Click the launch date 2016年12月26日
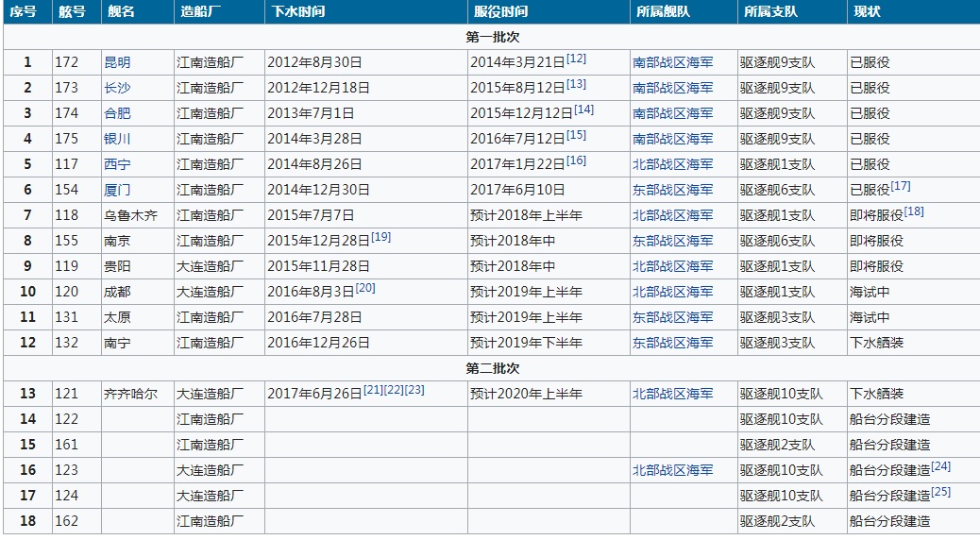The height and width of the screenshot is (540, 980). (318, 343)
